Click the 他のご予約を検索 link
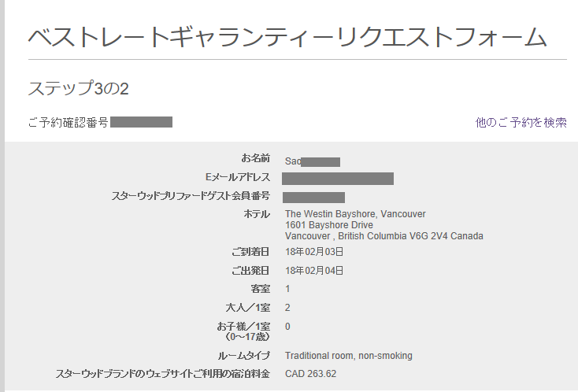Screen dimensions: 578x392 [x=521, y=122]
